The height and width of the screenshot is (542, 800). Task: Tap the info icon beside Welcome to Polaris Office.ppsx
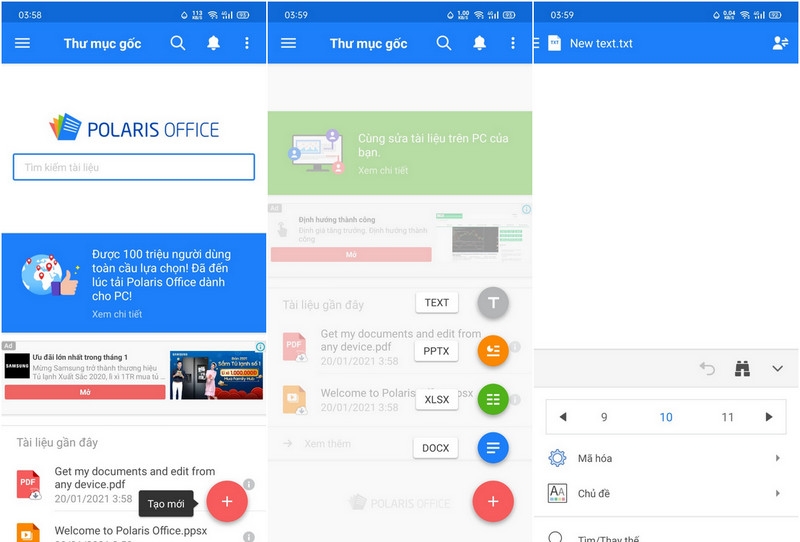tap(249, 536)
